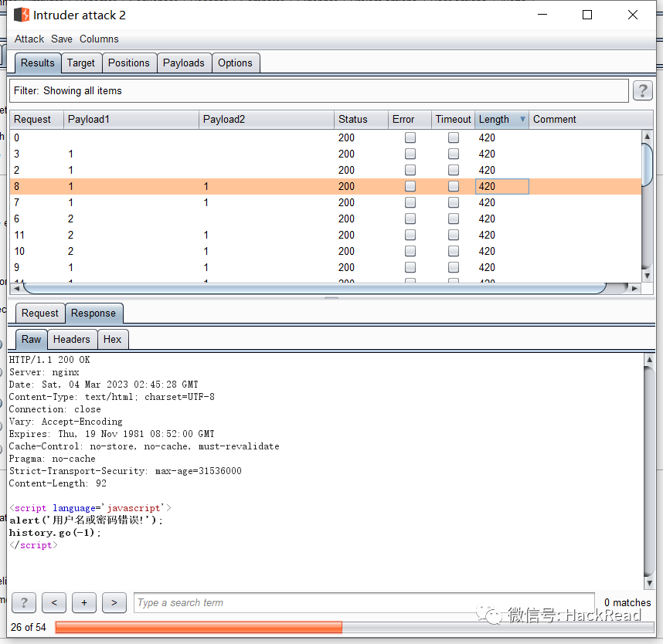663x644 pixels.
Task: Sort by Payload1 column header
Action: (x=131, y=119)
